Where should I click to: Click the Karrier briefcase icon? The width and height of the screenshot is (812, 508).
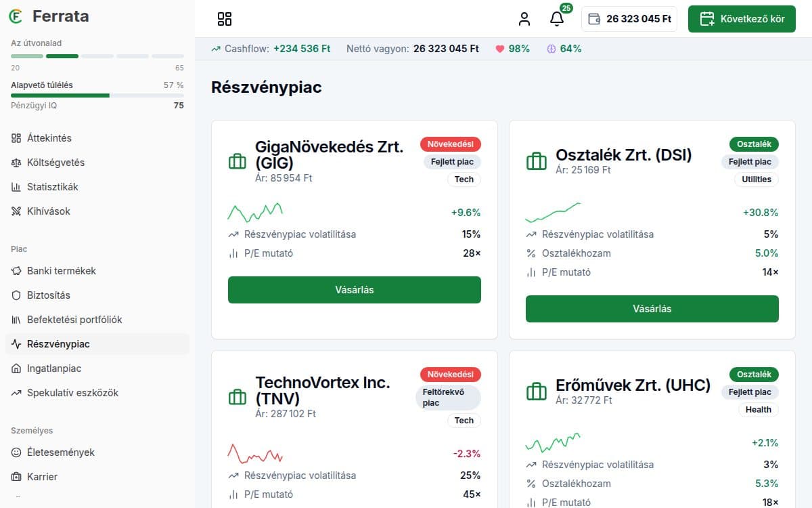tap(17, 477)
